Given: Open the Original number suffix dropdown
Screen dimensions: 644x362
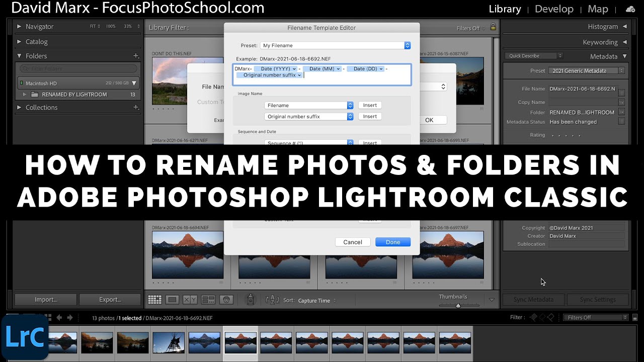Looking at the screenshot, I should click(x=308, y=116).
